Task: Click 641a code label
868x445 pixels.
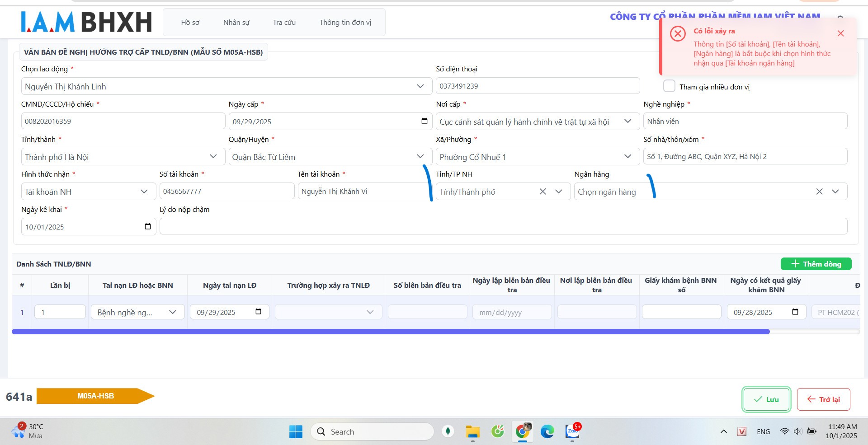Action: (x=19, y=397)
